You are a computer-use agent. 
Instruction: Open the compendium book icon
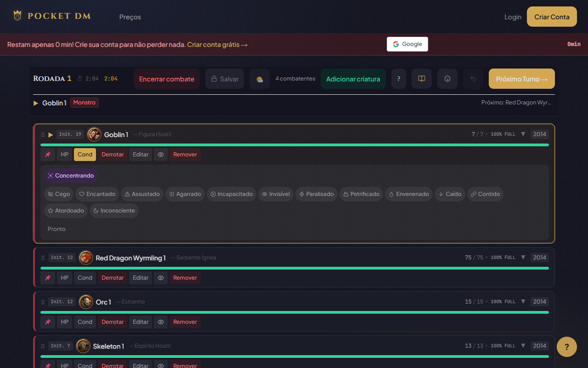point(421,79)
